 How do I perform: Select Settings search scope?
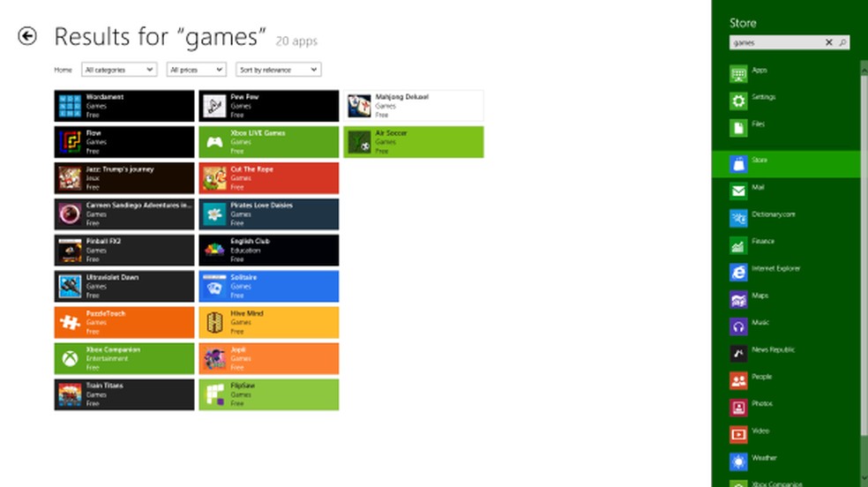pyautogui.click(x=786, y=101)
